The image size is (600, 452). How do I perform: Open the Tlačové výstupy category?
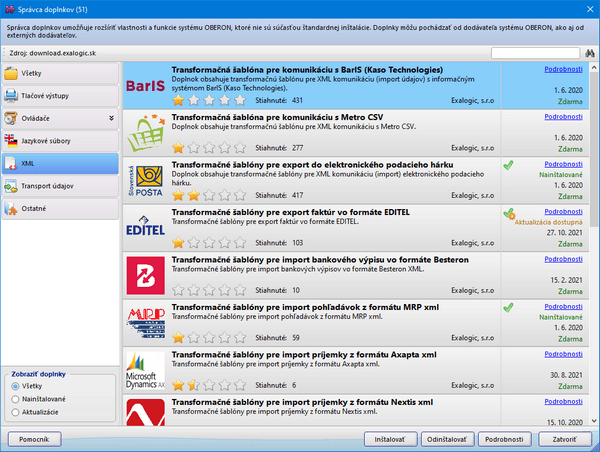(59, 96)
